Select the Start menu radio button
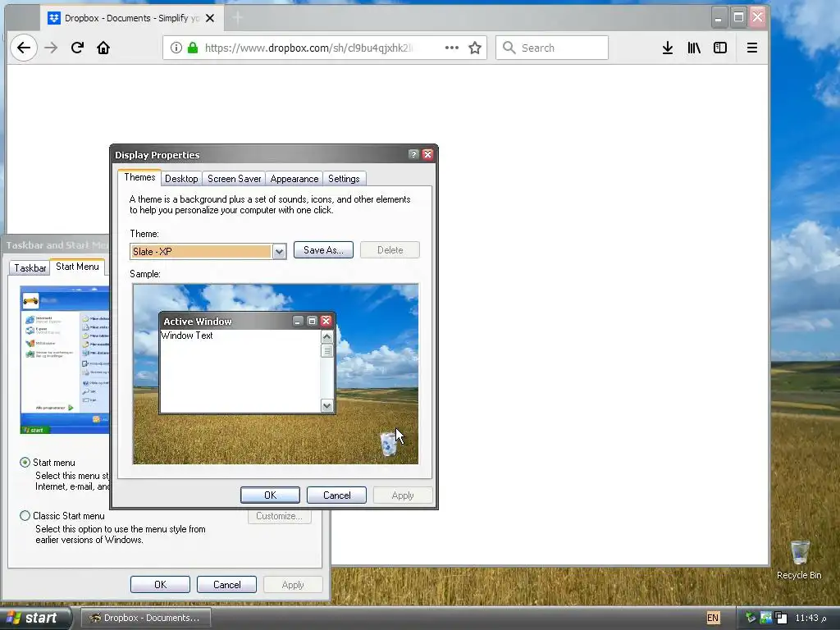 coord(25,462)
